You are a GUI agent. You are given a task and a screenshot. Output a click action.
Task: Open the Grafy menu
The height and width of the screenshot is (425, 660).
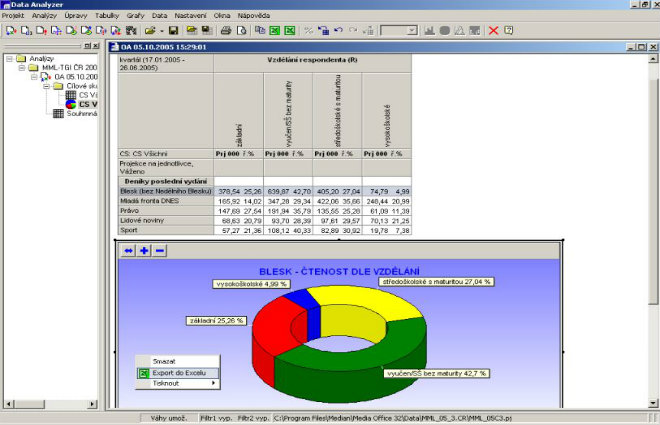(136, 16)
